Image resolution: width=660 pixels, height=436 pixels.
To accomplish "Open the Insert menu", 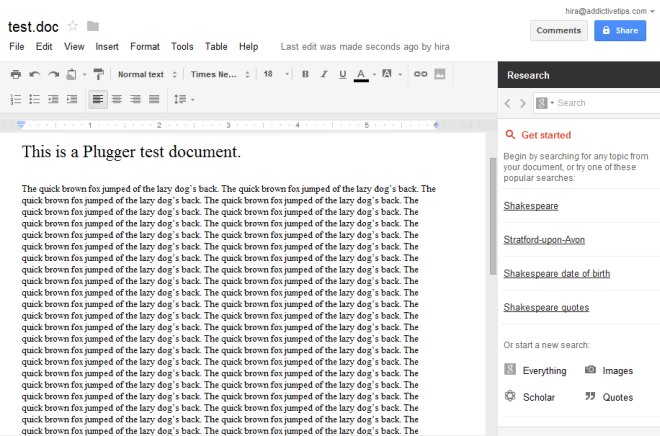I will point(107,47).
